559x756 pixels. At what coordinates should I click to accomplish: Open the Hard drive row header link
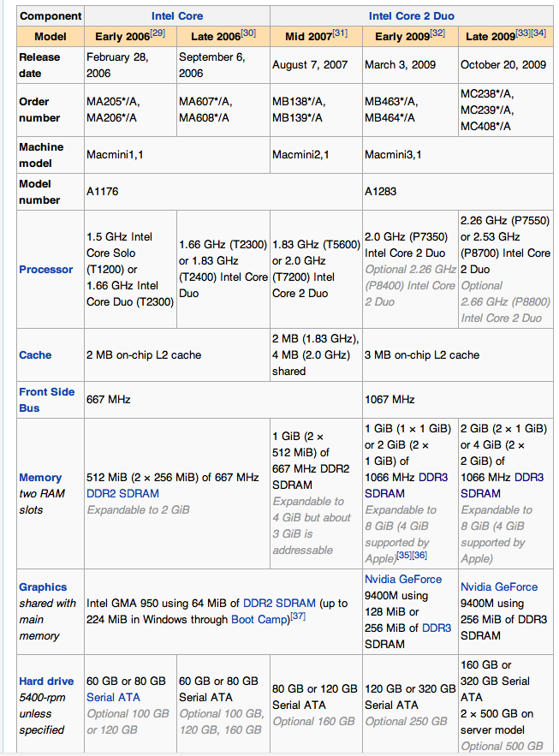click(46, 682)
